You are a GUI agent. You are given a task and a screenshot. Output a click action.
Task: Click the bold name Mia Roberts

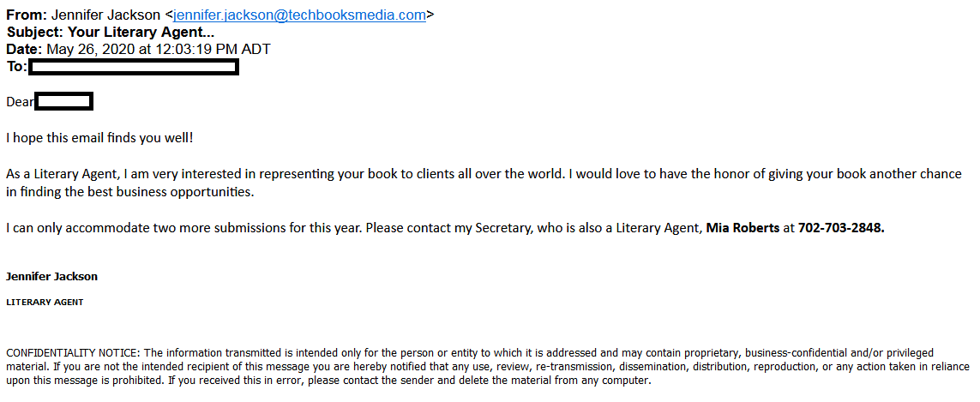[743, 228]
